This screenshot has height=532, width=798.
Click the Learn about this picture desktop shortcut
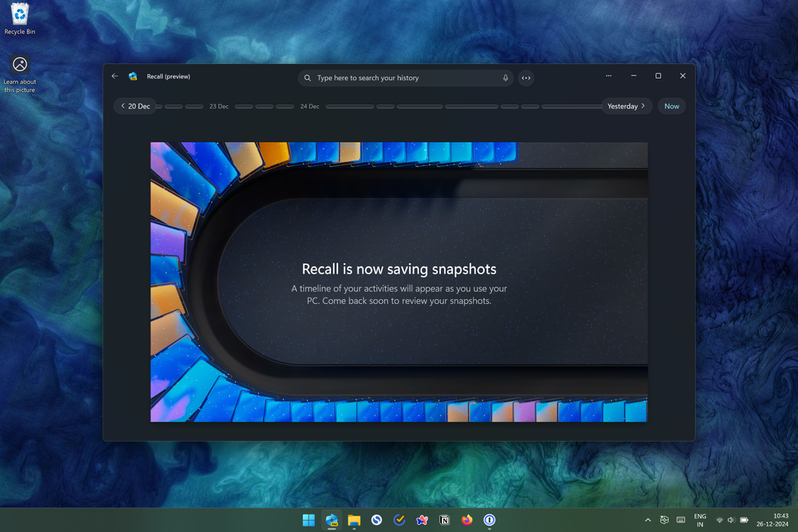click(x=19, y=70)
